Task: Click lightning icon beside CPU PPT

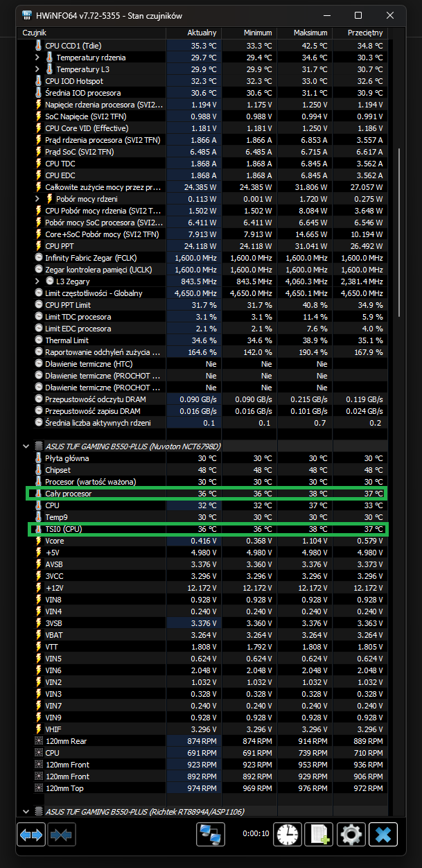Action: (39, 246)
